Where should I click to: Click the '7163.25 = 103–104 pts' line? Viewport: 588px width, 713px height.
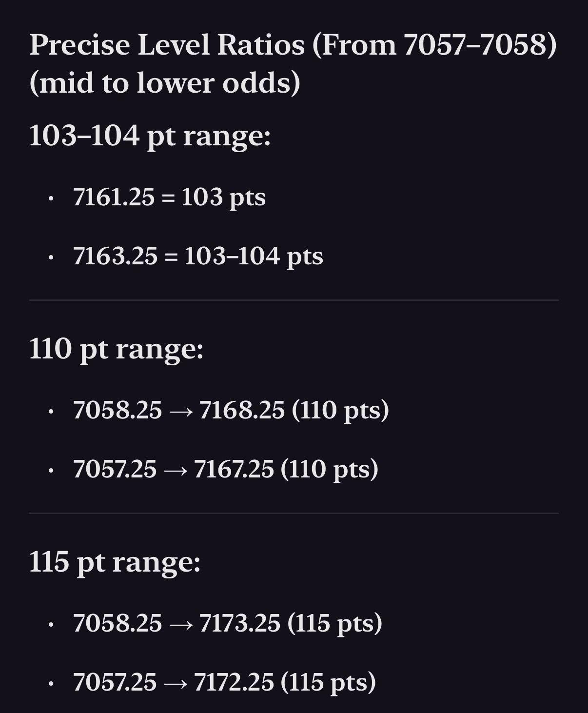click(x=198, y=256)
